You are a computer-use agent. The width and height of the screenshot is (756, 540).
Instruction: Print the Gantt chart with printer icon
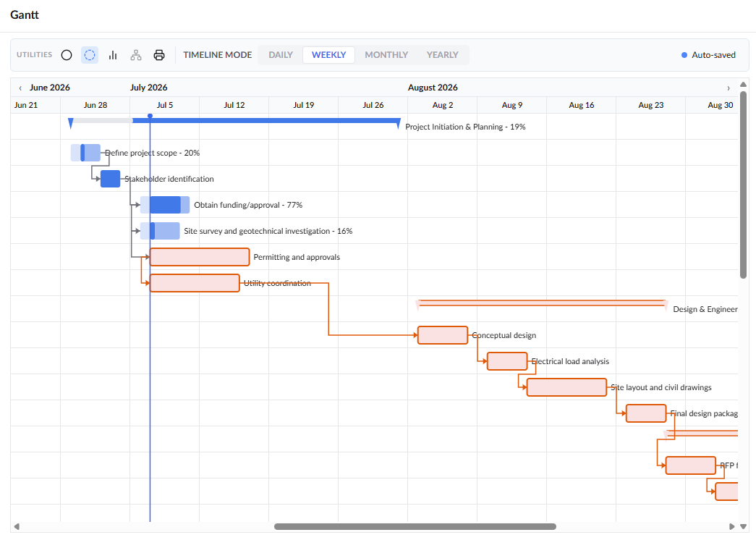tap(159, 55)
